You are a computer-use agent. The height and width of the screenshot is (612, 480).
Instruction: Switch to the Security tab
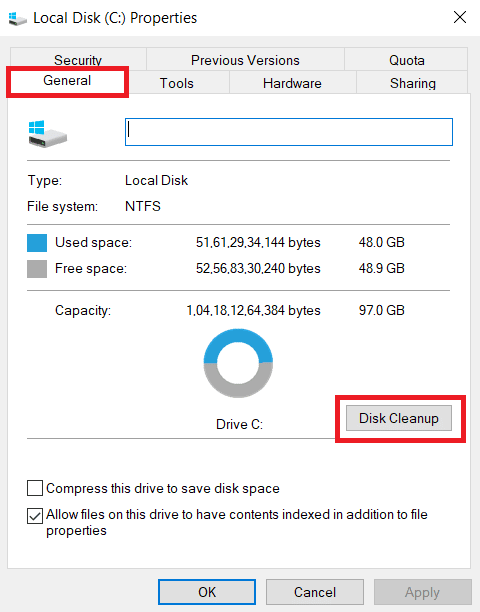(x=78, y=60)
